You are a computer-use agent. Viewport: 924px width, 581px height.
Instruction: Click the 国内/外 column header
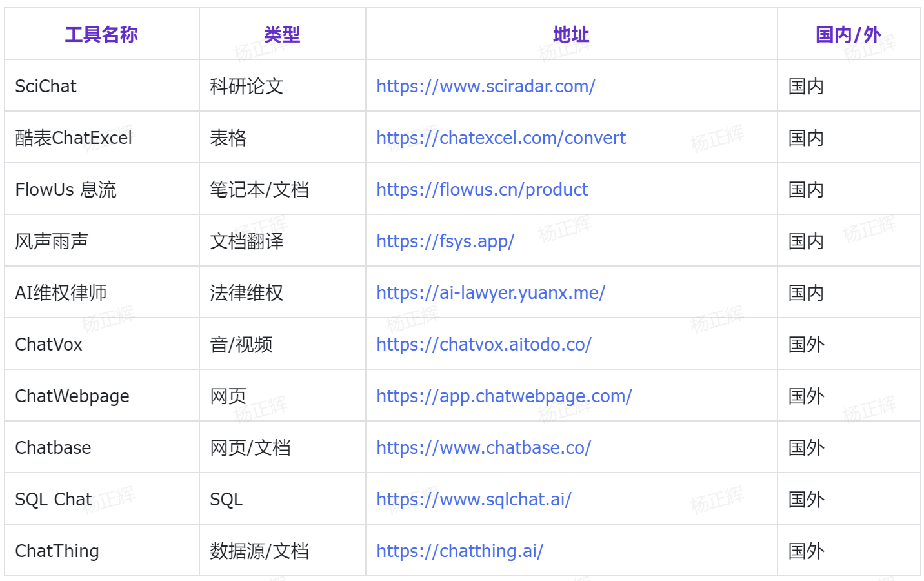point(848,34)
